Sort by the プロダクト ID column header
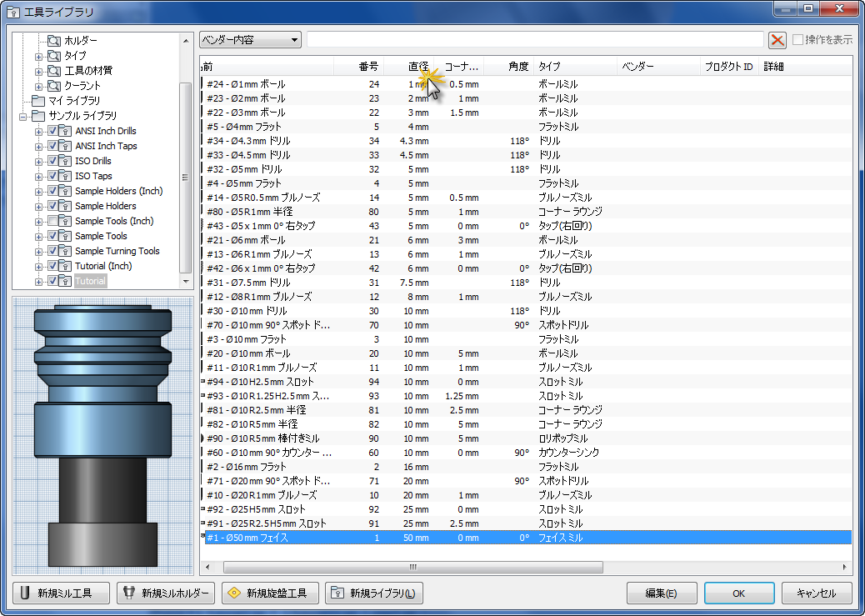This screenshot has height=616, width=865. coord(729,66)
